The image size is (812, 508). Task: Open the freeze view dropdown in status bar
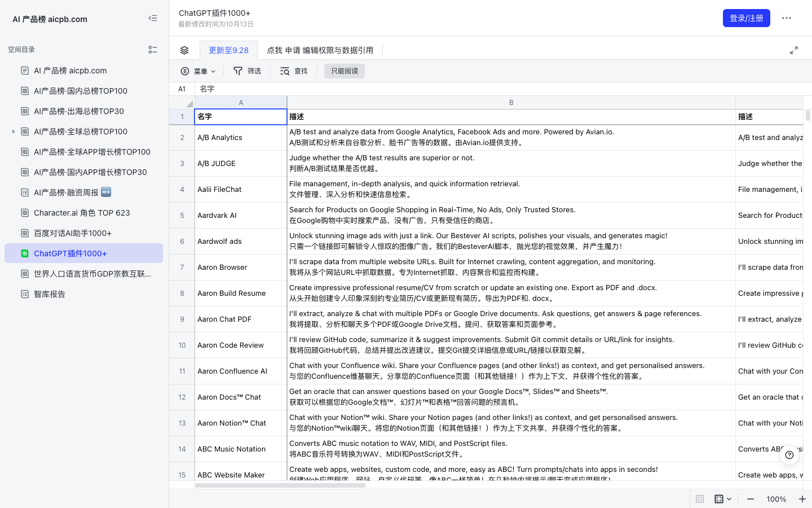point(723,499)
